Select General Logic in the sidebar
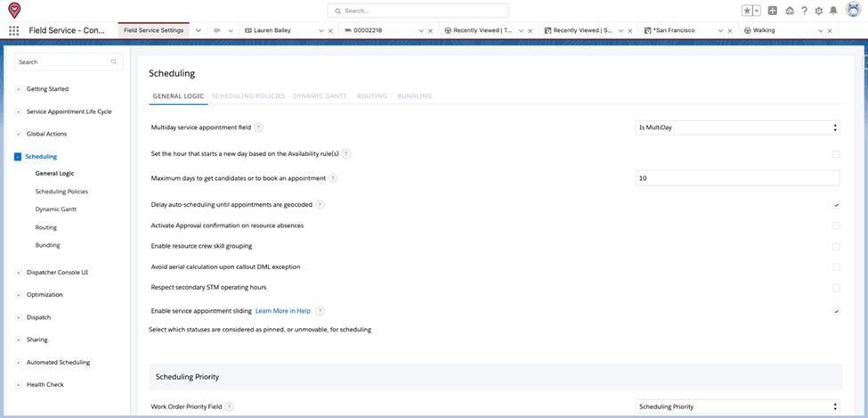Viewport: 868px width, 418px height. coord(54,174)
